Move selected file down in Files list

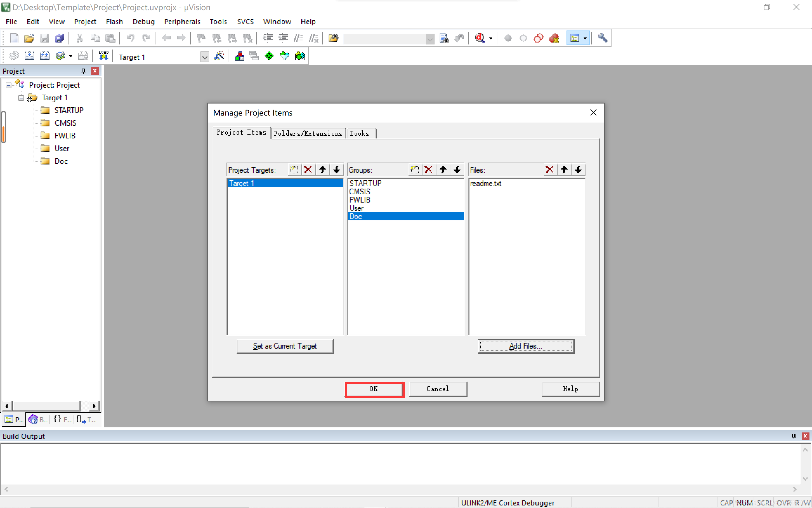pos(578,170)
